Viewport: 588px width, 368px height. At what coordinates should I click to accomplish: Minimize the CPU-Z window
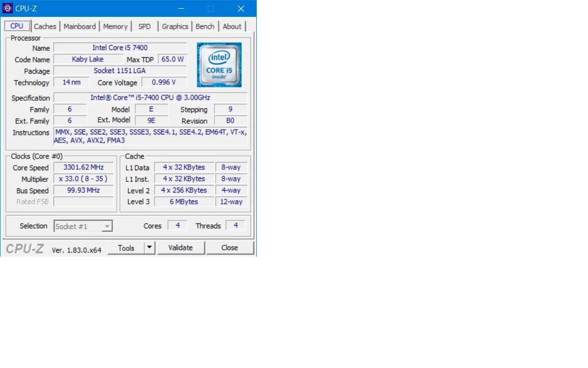tap(181, 8)
